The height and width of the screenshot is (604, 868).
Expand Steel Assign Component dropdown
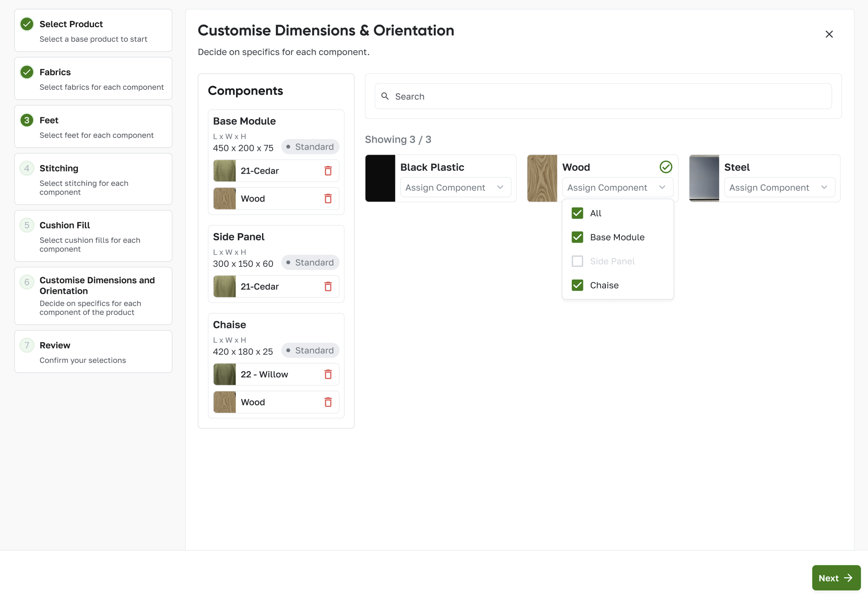pos(779,188)
